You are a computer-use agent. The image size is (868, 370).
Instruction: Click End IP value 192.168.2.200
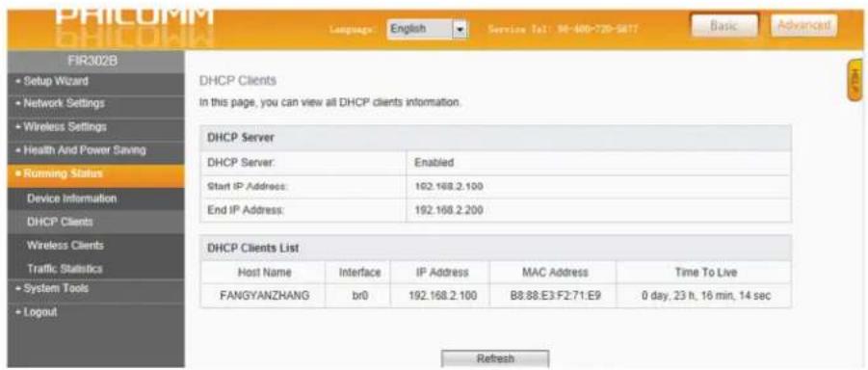click(448, 210)
